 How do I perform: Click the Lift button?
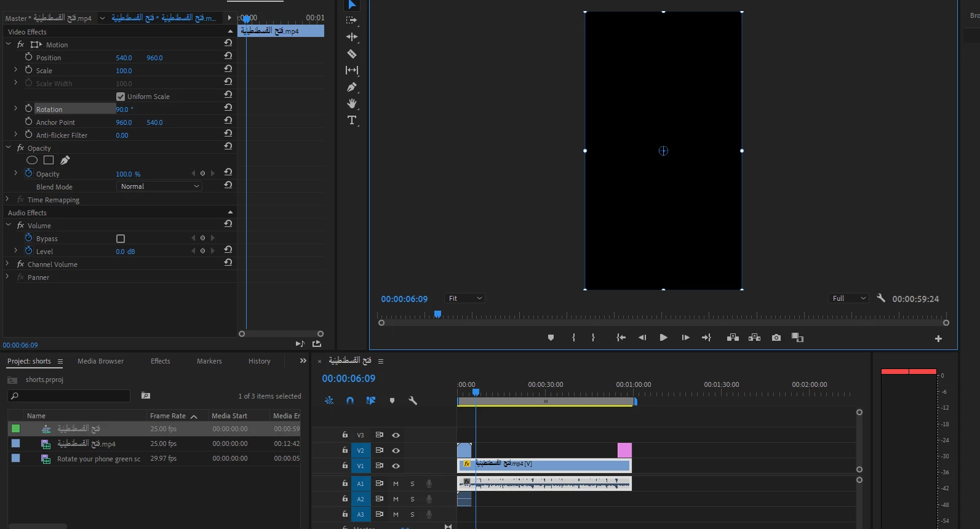(733, 338)
